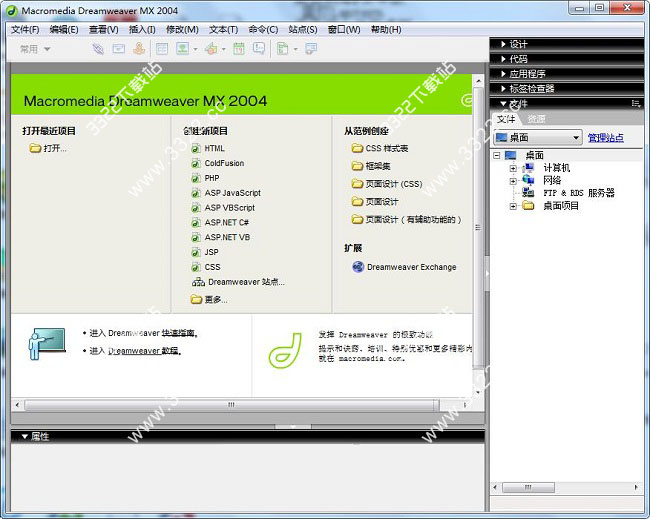The width and height of the screenshot is (650, 519).
Task: Open the 帮助(H) menu
Action: click(386, 29)
